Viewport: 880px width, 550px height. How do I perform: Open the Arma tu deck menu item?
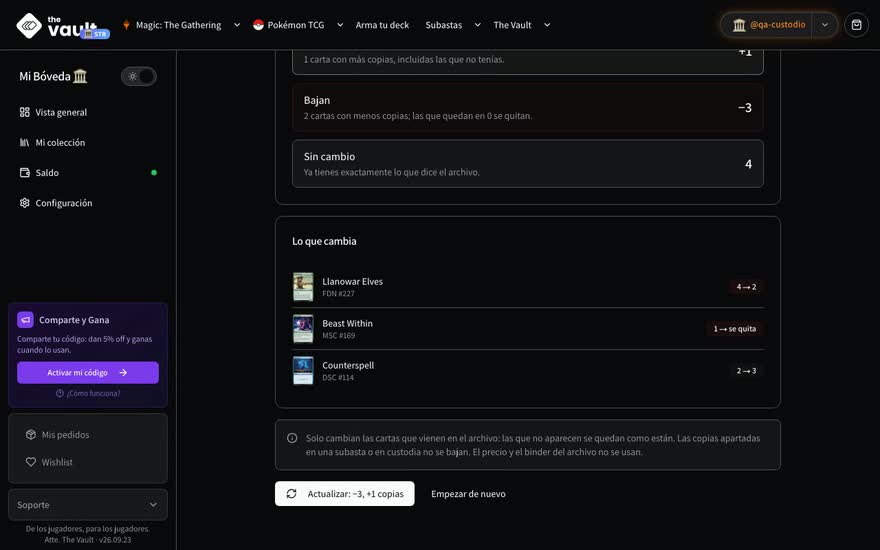pyautogui.click(x=382, y=25)
